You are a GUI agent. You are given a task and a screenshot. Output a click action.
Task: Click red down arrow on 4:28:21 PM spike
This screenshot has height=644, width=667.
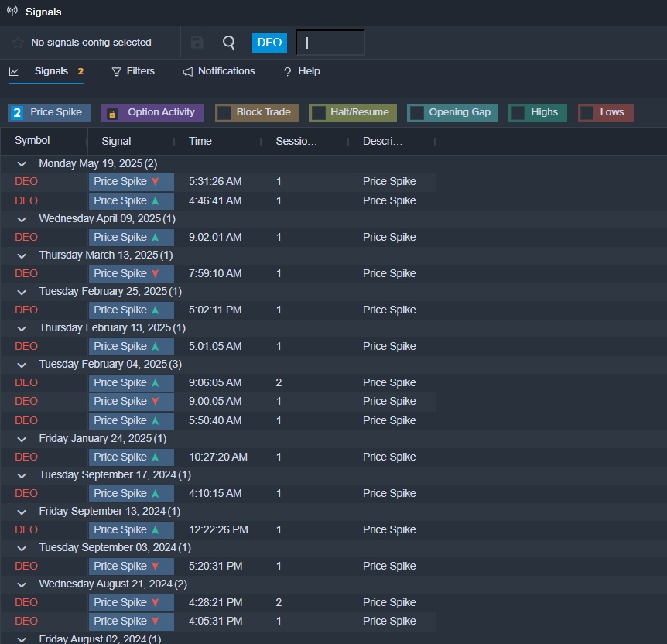click(156, 603)
